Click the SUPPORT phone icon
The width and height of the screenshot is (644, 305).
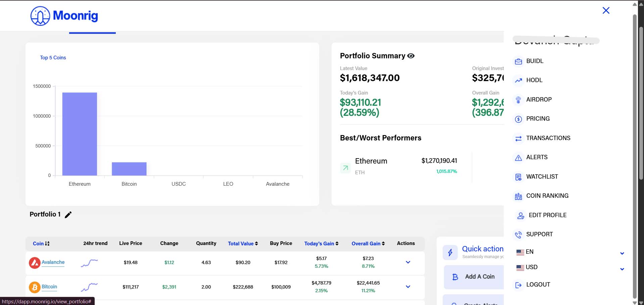pyautogui.click(x=518, y=235)
